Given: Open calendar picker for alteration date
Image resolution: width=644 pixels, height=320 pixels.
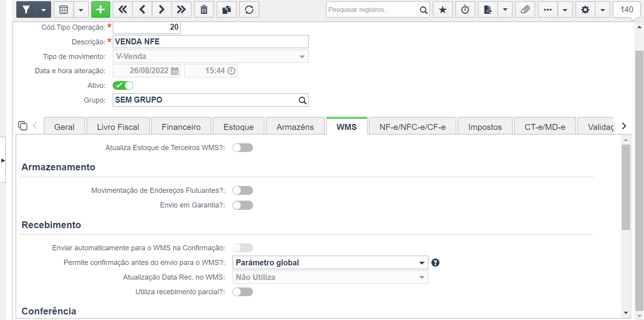Looking at the screenshot, I should [174, 71].
